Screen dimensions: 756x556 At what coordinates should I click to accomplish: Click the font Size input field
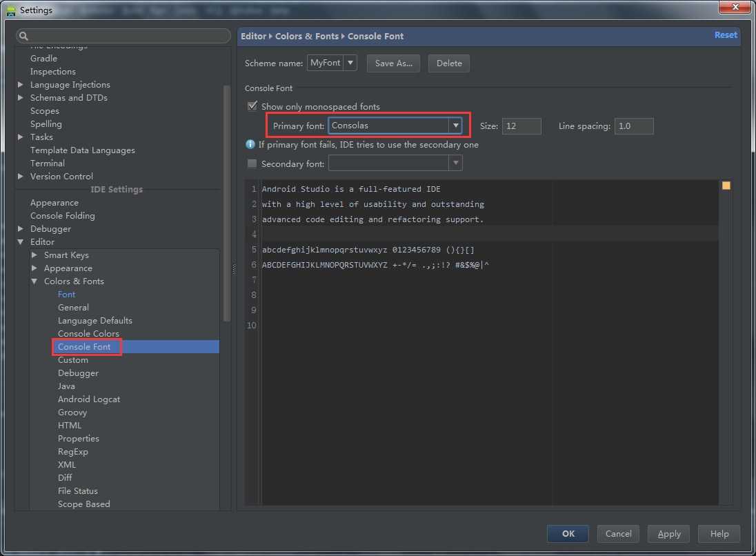(x=521, y=126)
